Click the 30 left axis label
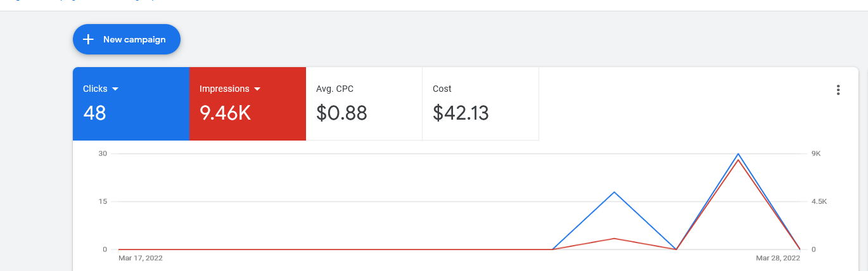 103,154
